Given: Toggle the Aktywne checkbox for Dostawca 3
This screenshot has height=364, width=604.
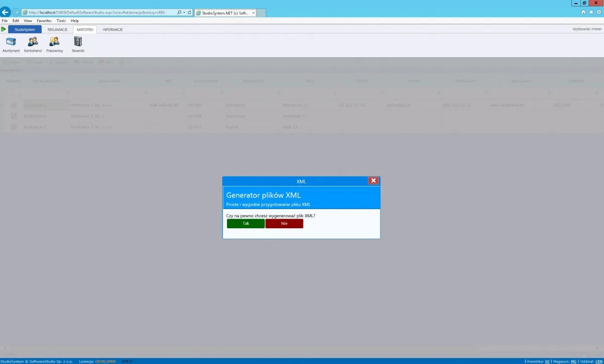Looking at the screenshot, I should click(x=14, y=127).
